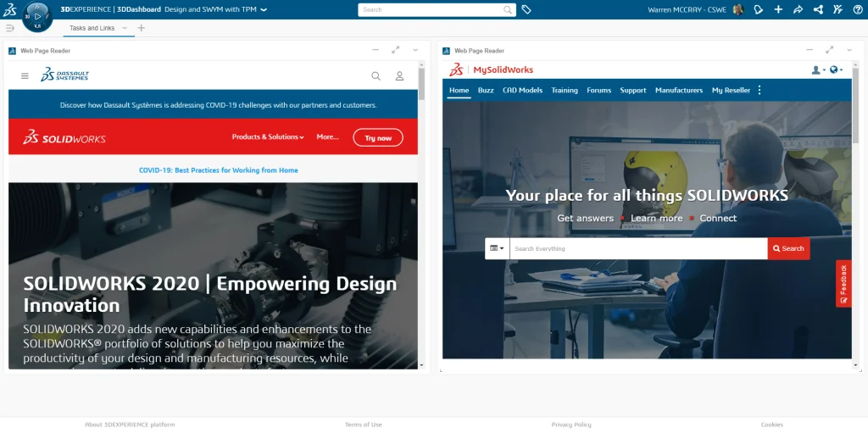The height and width of the screenshot is (433, 868).
Task: Open MySolidWorks language globe dropdown
Action: coord(837,69)
